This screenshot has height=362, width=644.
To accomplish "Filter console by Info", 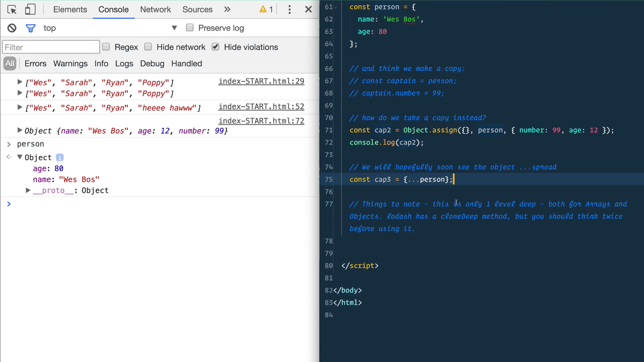I will click(x=101, y=63).
